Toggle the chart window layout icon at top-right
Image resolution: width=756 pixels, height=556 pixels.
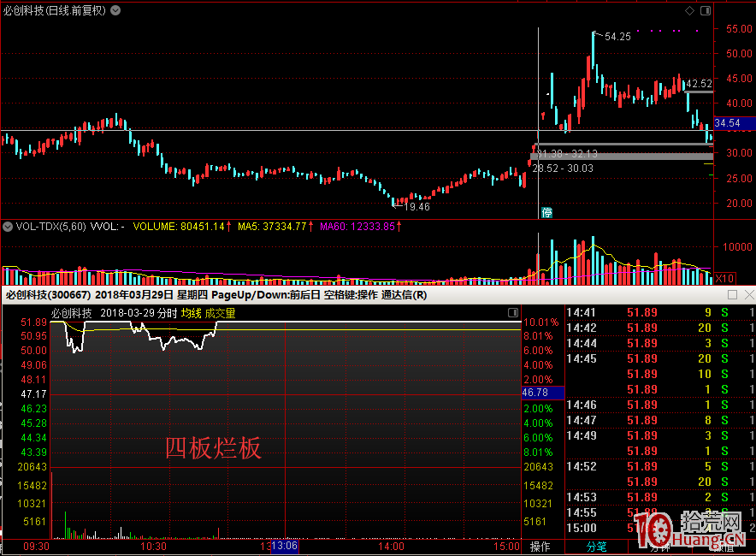[706, 10]
